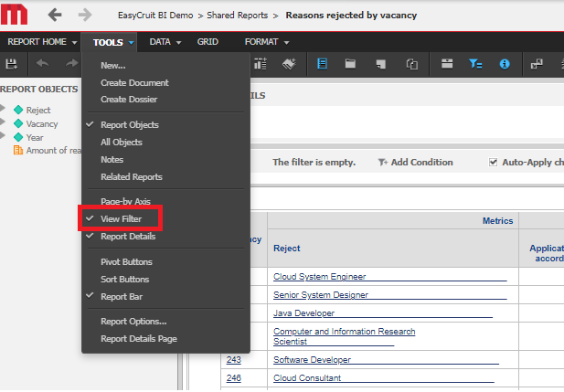This screenshot has width=564, height=392.
Task: Click vacancy number 243 link
Action: [233, 360]
